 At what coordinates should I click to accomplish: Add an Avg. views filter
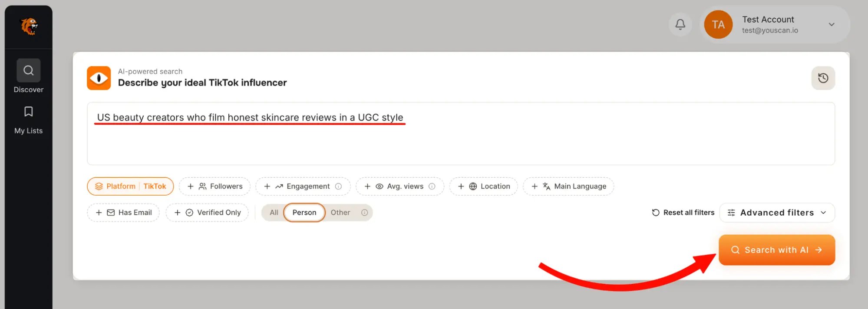[399, 186]
